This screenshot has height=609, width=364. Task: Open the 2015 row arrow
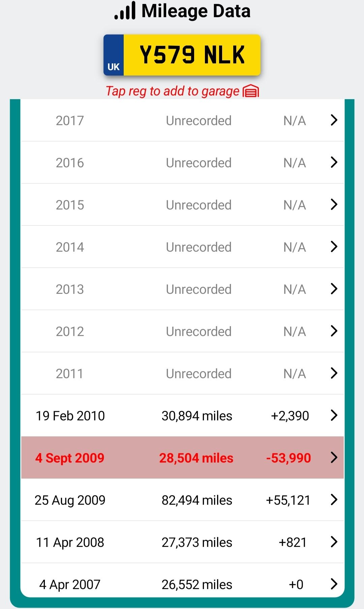[334, 204]
